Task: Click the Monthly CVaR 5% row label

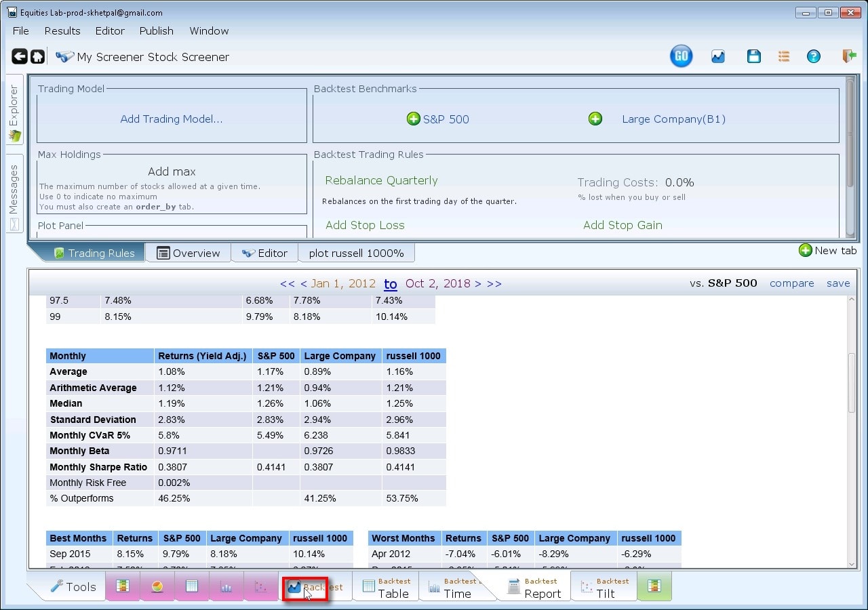Action: 90,435
